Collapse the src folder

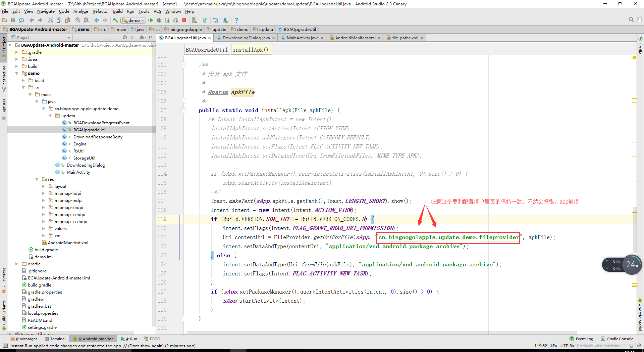click(x=23, y=87)
